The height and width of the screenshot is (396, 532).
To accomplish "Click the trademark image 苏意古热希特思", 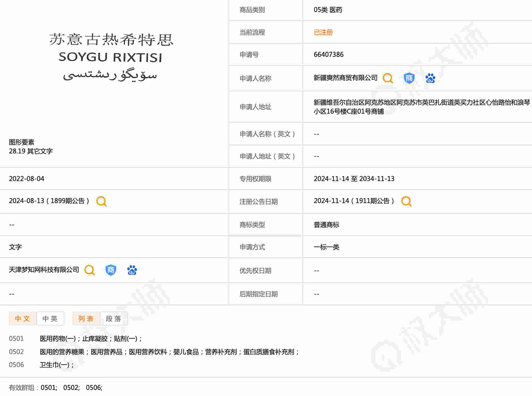I will pos(111,57).
